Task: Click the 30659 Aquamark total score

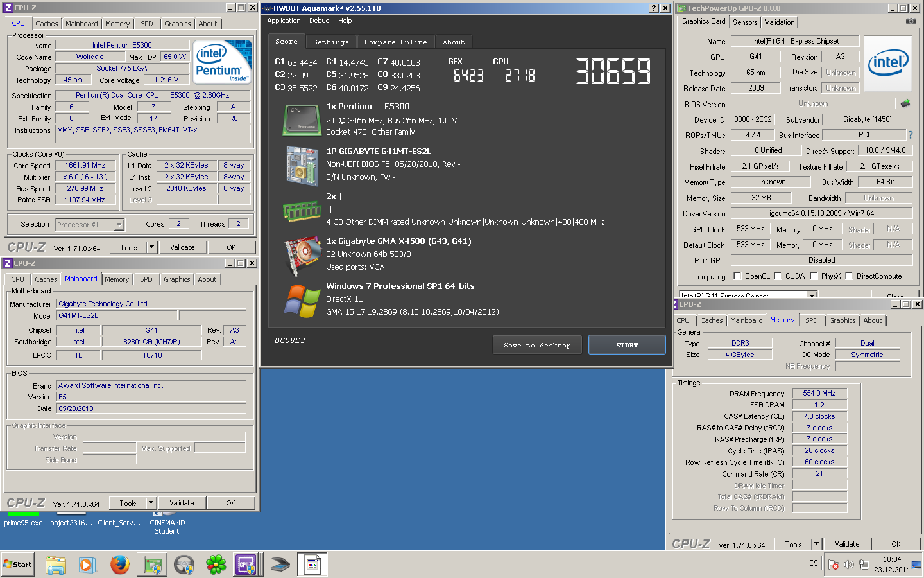Action: tap(613, 71)
